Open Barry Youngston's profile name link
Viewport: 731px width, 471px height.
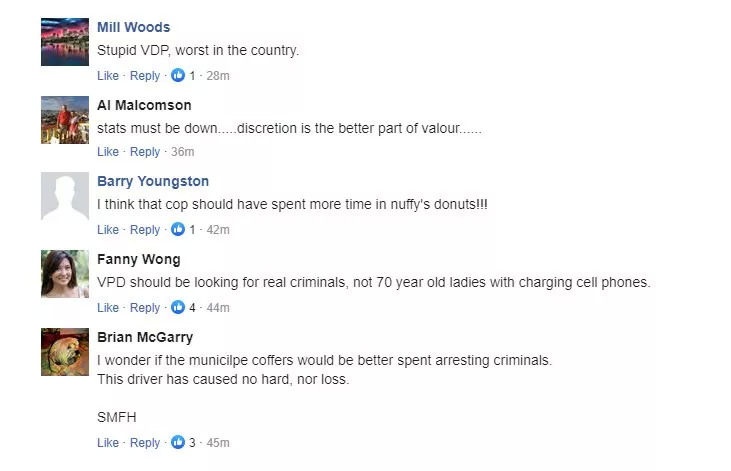point(153,182)
